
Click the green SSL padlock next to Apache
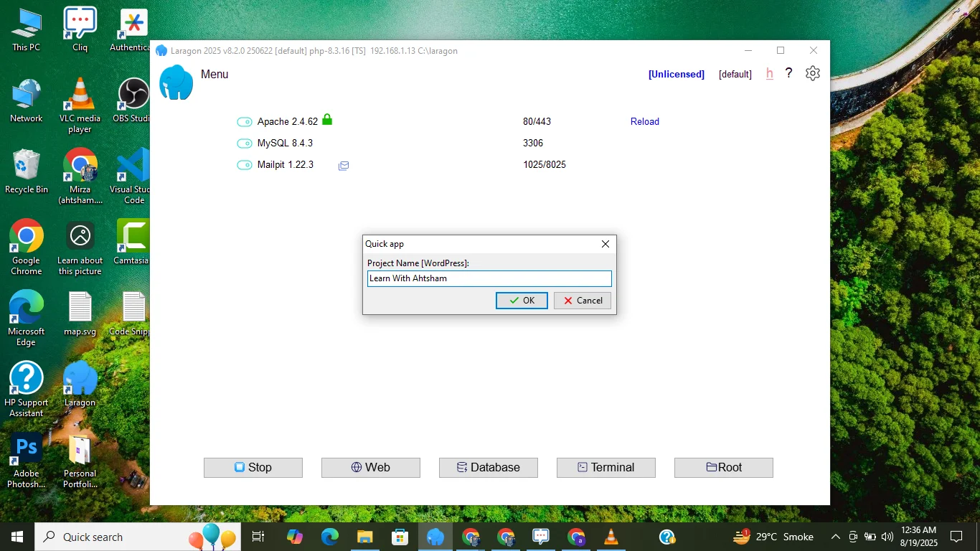point(327,120)
